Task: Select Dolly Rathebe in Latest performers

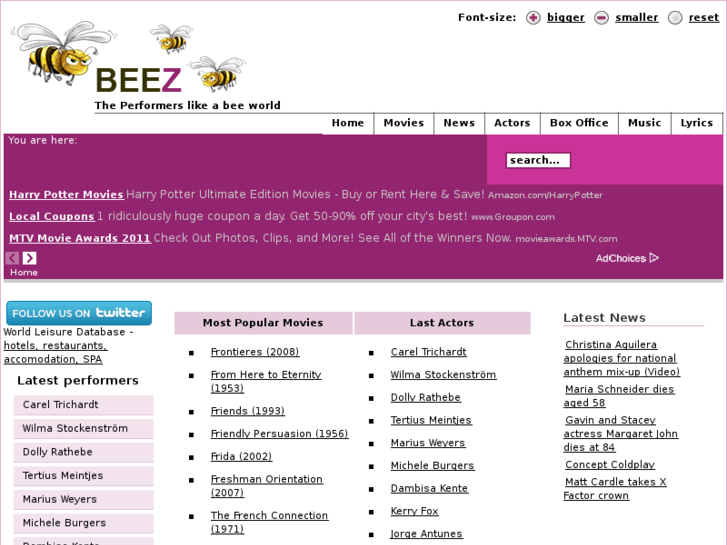Action: click(x=83, y=452)
